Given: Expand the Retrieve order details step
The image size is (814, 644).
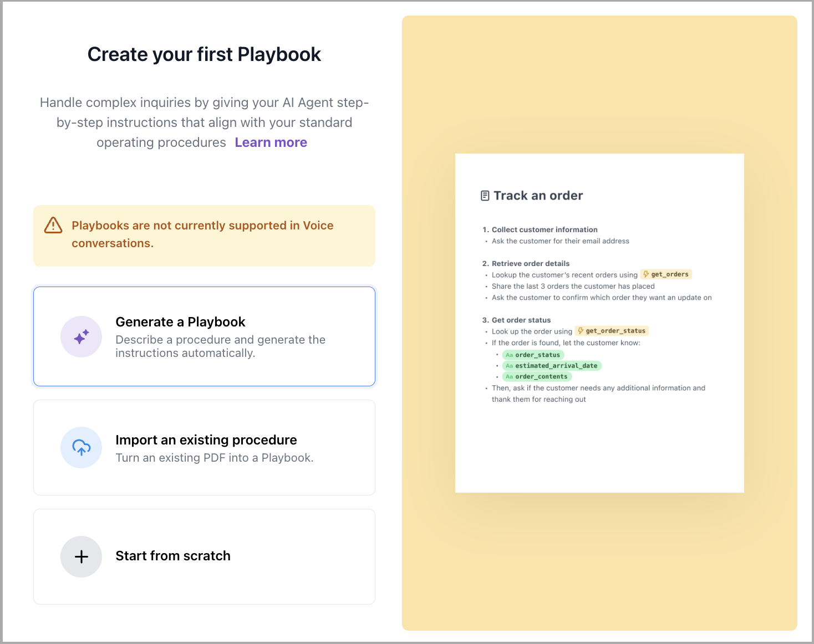Looking at the screenshot, I should [x=530, y=263].
